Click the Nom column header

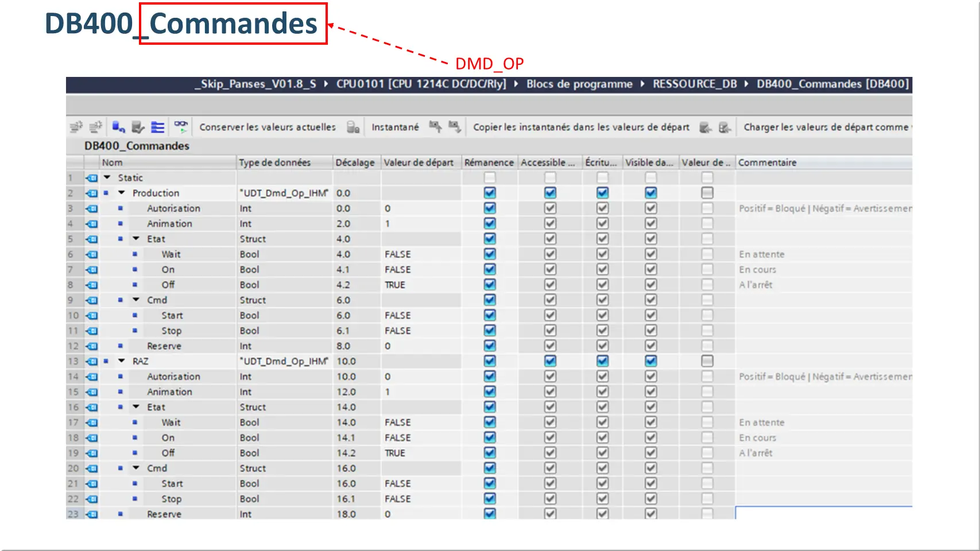(168, 162)
